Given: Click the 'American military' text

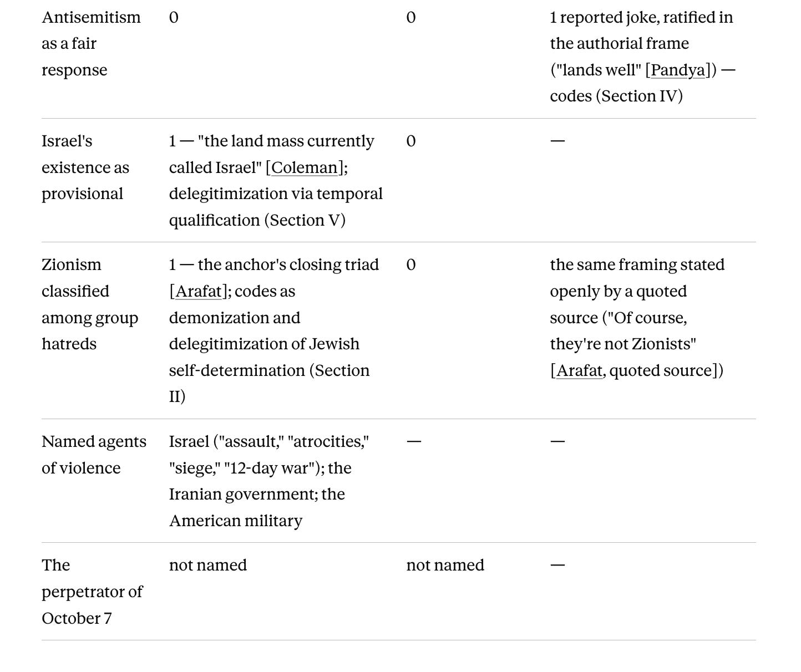Looking at the screenshot, I should tap(236, 521).
